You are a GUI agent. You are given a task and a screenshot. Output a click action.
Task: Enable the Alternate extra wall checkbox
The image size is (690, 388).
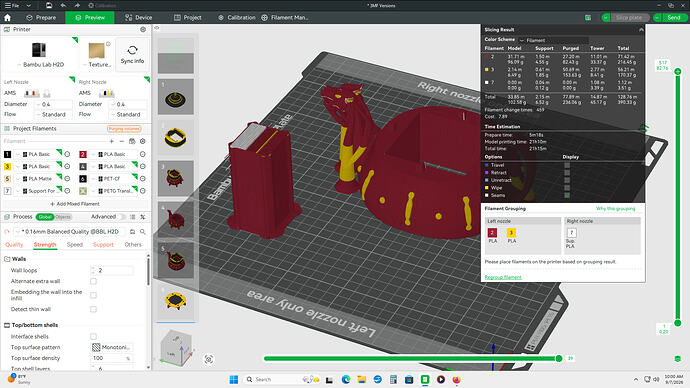coord(93,281)
